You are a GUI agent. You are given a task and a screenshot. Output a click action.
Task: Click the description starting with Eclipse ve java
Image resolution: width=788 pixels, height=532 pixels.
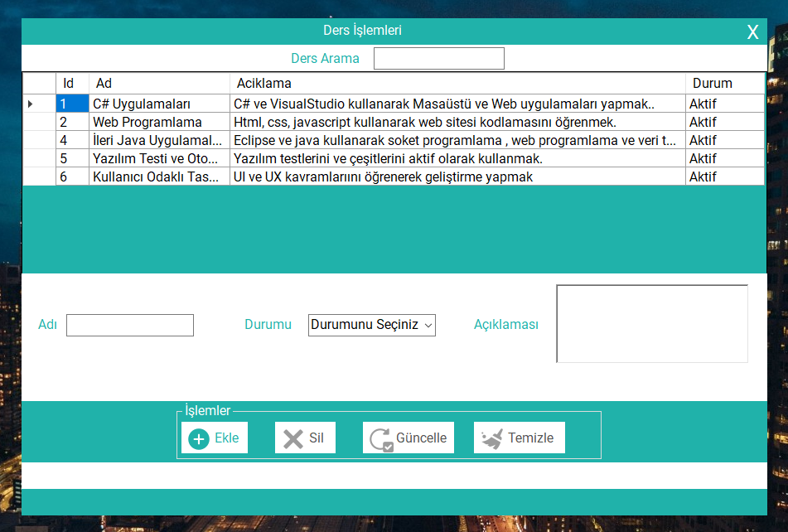[x=457, y=140]
